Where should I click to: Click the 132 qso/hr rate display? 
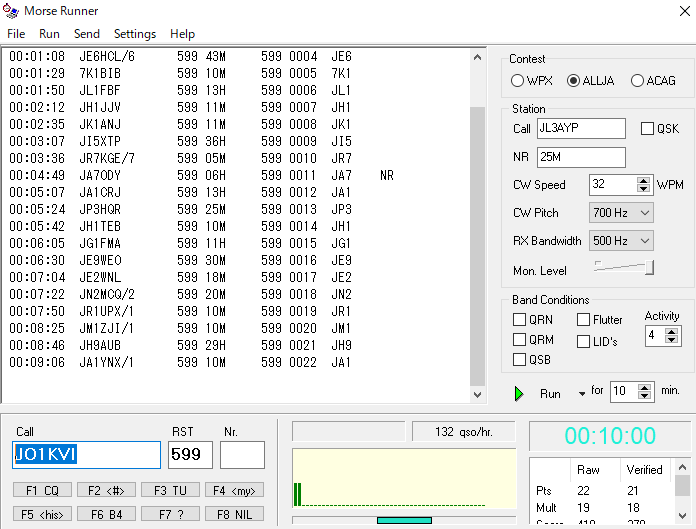464,431
